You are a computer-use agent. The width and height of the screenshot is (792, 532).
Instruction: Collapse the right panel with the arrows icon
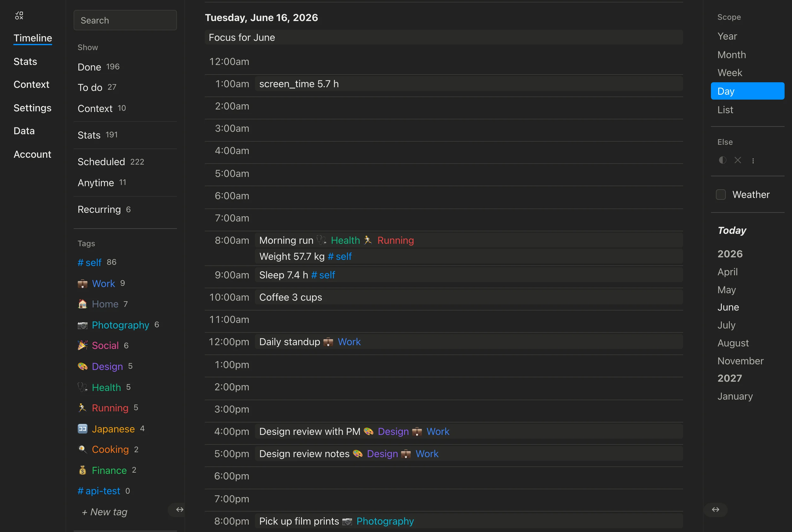[x=715, y=509]
